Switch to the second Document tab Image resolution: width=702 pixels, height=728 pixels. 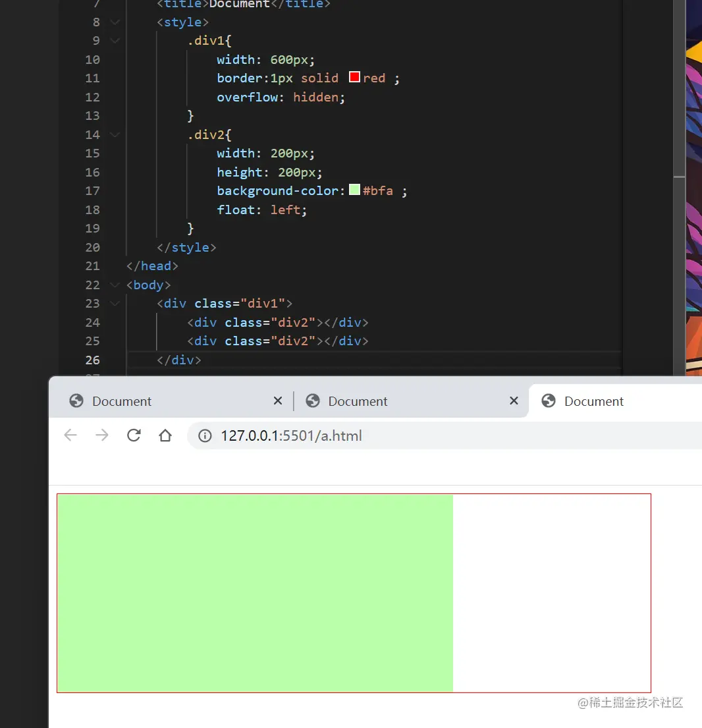coord(411,401)
